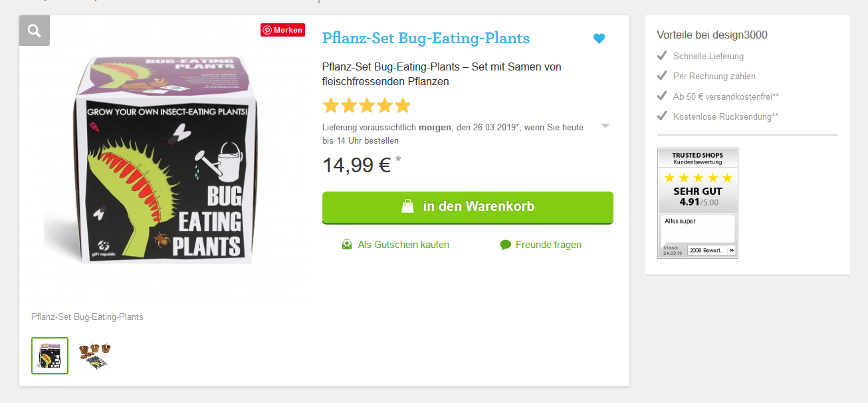
Task: Click the checkmark beside 'Schnelle Lieferung'
Action: (x=662, y=56)
